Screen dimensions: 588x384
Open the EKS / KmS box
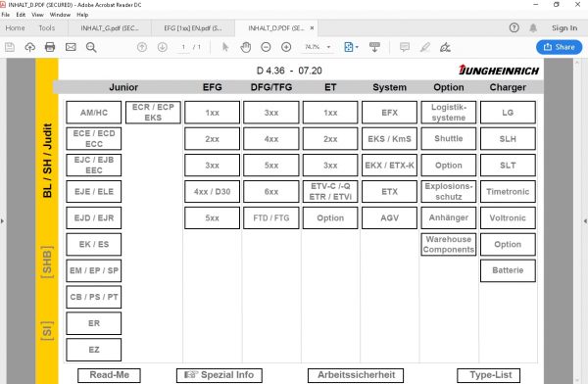click(x=389, y=138)
